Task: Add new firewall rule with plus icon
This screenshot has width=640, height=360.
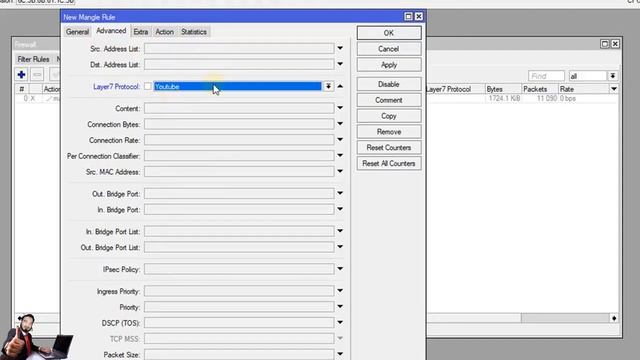Action: 22,75
